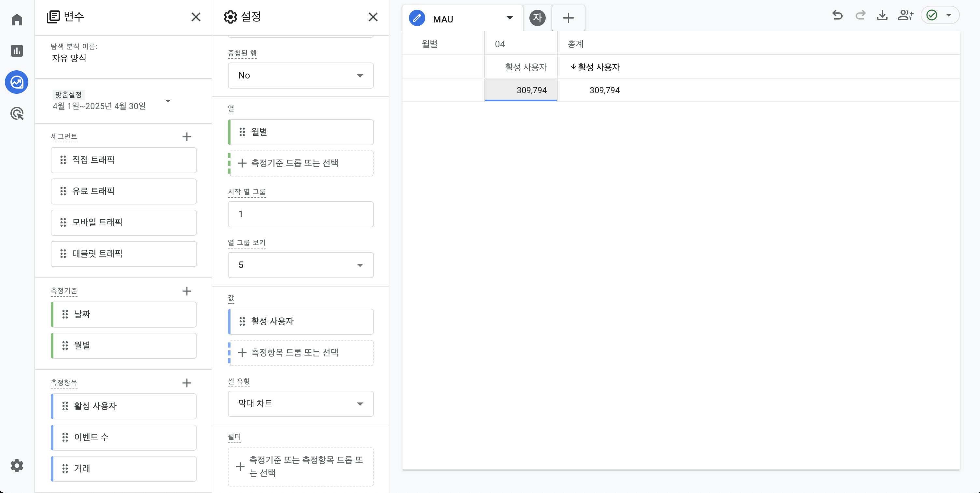Click the 월별 dimension in 변수 panel
The image size is (980, 493).
[x=124, y=346]
